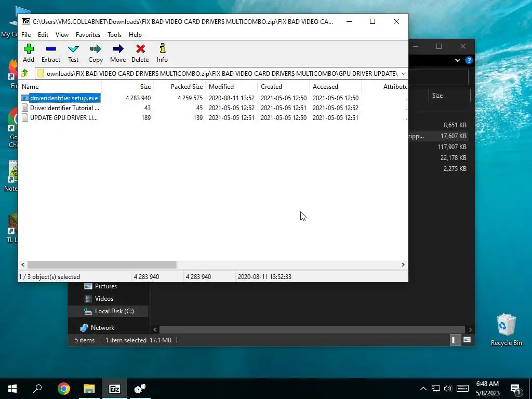The height and width of the screenshot is (399, 532).
Task: Open the notification center icon
Action: point(515,389)
